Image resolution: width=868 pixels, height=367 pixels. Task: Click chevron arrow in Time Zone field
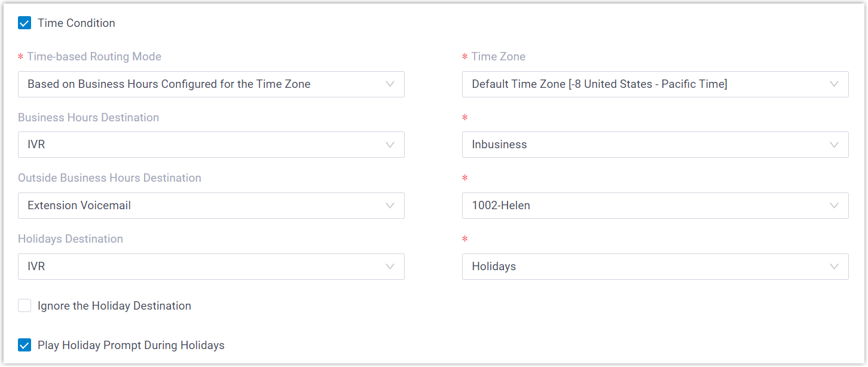click(834, 84)
